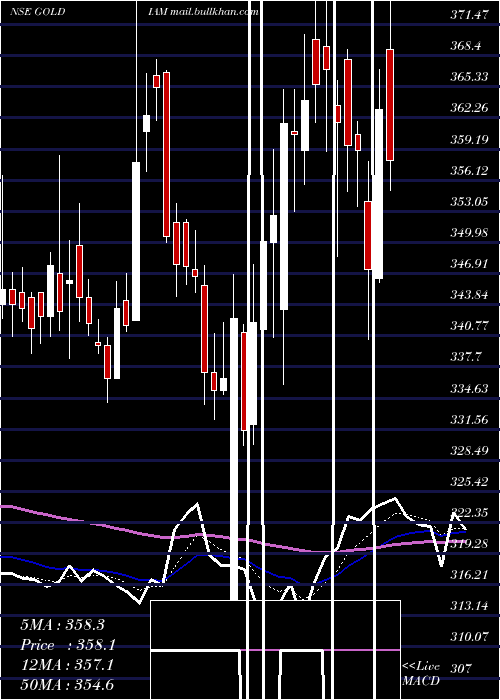Select the 343.84 price label
The width and height of the screenshot is (500, 700).
point(469,295)
